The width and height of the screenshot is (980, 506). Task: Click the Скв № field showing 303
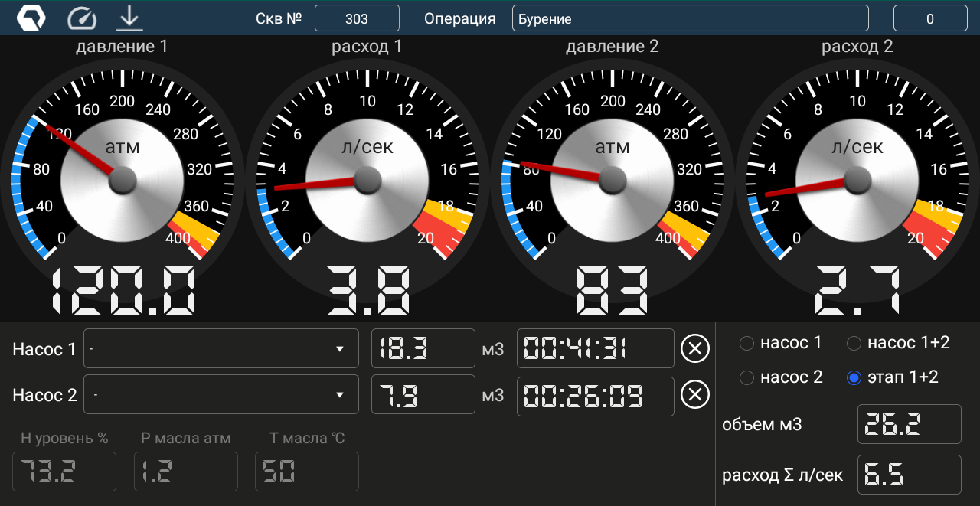357,18
